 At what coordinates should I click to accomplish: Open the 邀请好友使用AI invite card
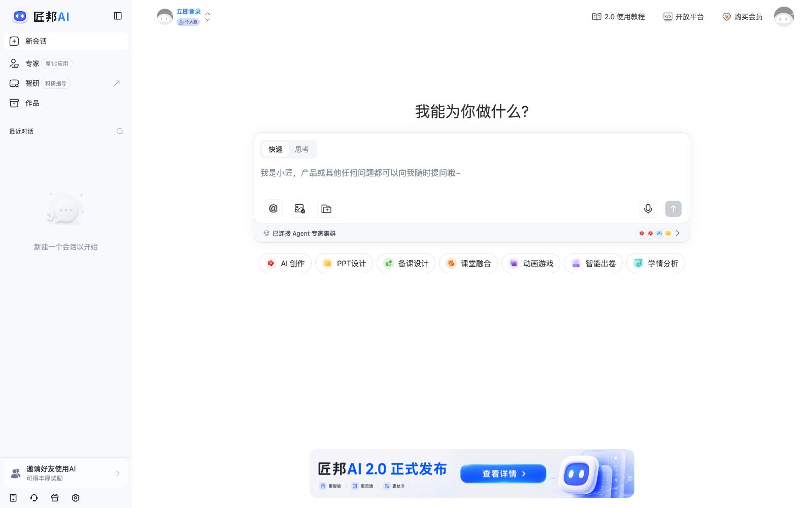(x=66, y=473)
